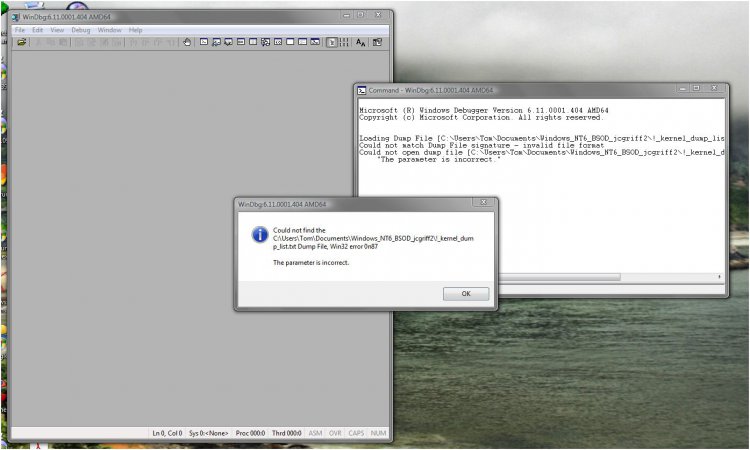
Task: Open the Scratch Pad toolbar icon
Action: pyautogui.click(x=290, y=42)
